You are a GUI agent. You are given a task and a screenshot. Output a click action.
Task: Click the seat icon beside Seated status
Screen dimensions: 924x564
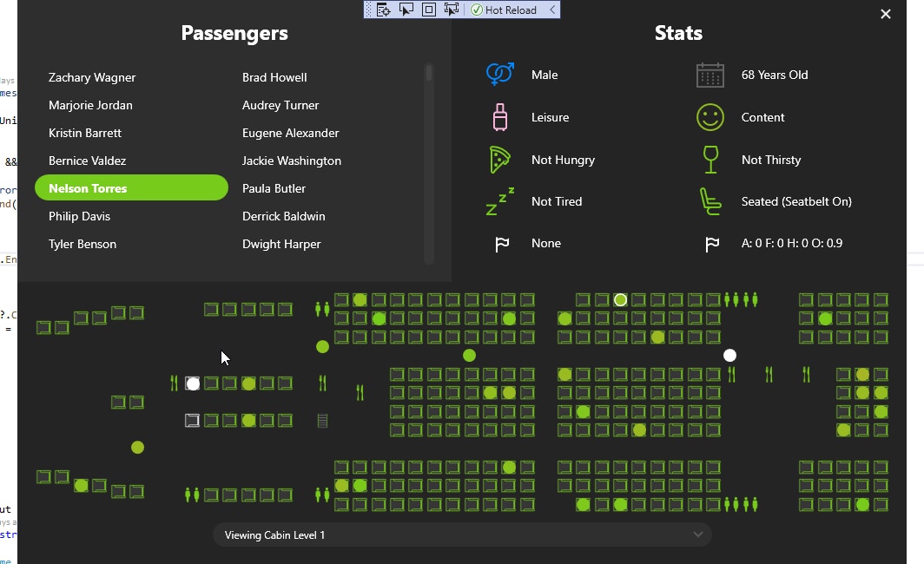click(710, 201)
